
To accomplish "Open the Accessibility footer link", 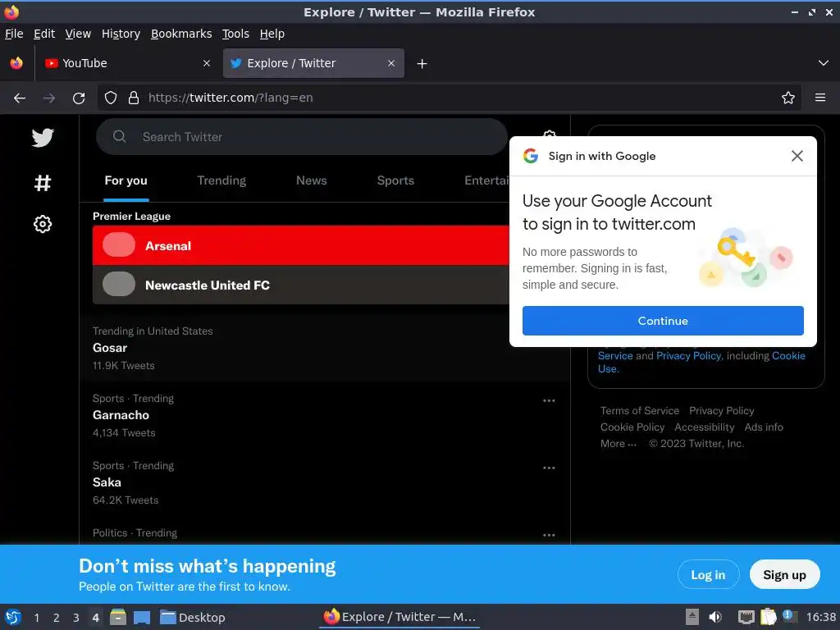I will 704,427.
